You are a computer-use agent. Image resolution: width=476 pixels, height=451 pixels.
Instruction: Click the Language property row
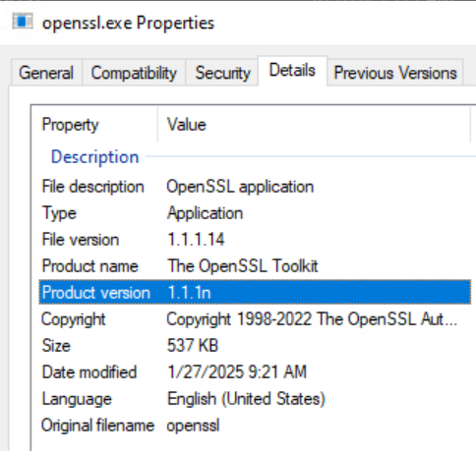(x=255, y=399)
